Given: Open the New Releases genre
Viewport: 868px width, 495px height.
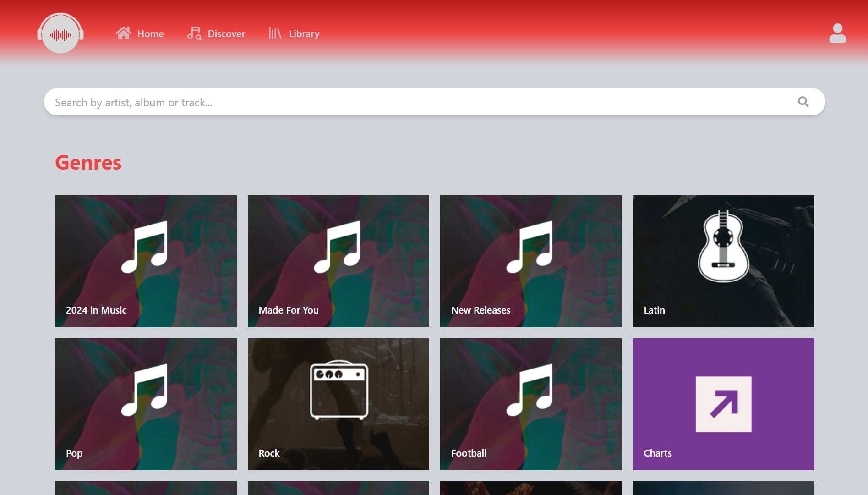Looking at the screenshot, I should coord(530,261).
